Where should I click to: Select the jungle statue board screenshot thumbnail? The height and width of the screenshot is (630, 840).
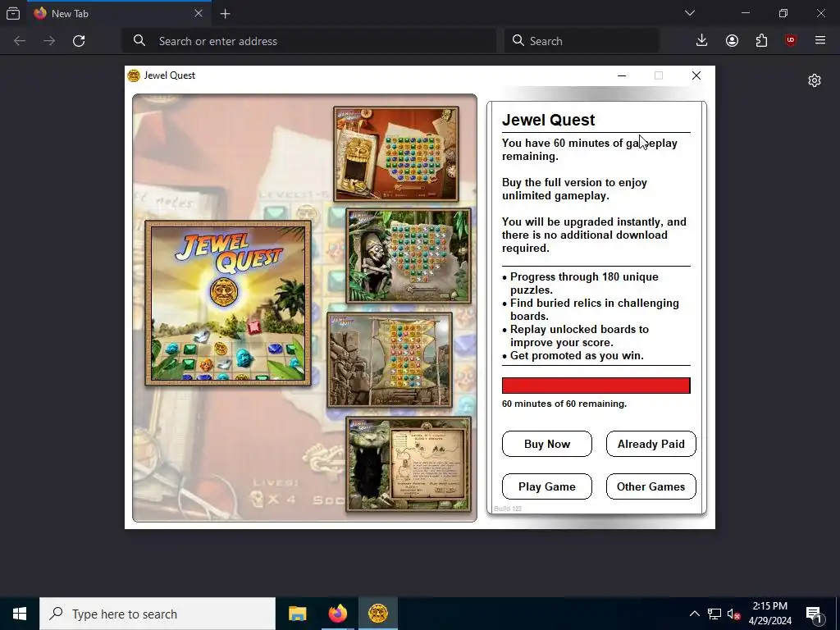(409, 256)
